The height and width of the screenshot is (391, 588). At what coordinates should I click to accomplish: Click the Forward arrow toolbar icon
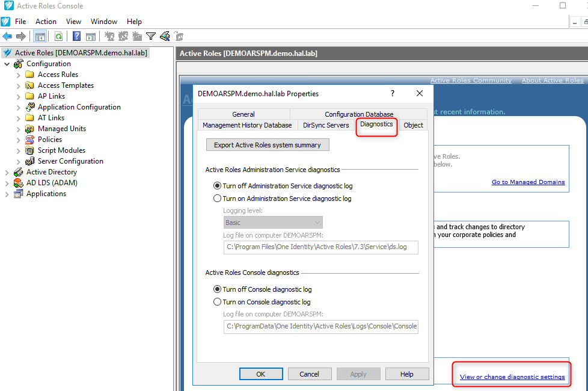pyautogui.click(x=21, y=37)
